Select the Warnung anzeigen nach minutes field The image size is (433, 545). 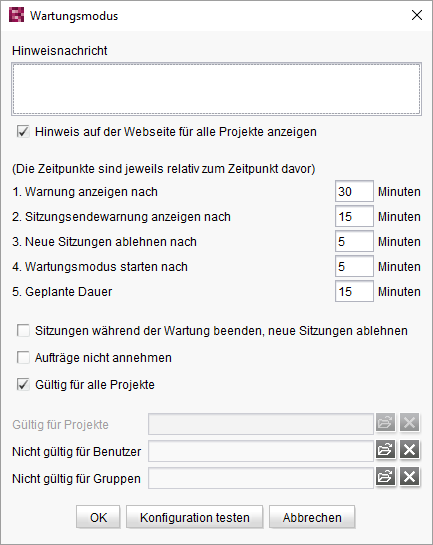click(x=354, y=191)
